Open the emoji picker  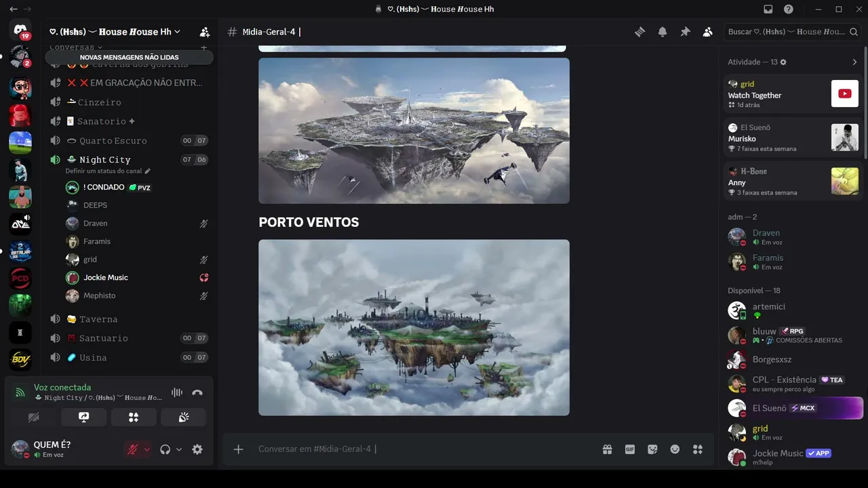(675, 449)
